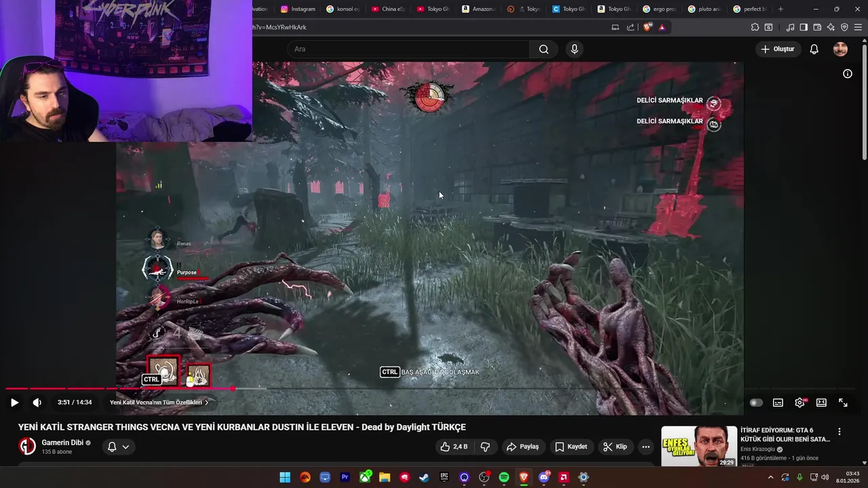Click the YouTube search magnifier button
The width and height of the screenshot is (868, 488).
point(544,49)
